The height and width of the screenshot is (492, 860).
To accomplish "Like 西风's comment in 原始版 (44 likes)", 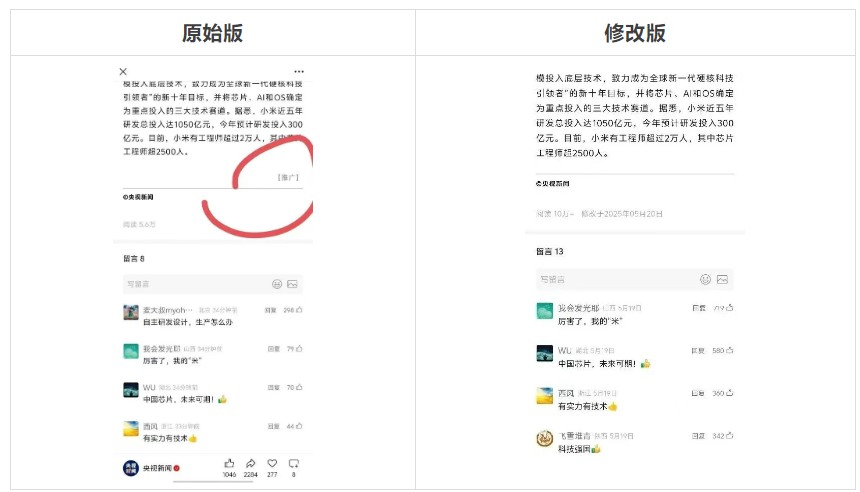I will [299, 426].
